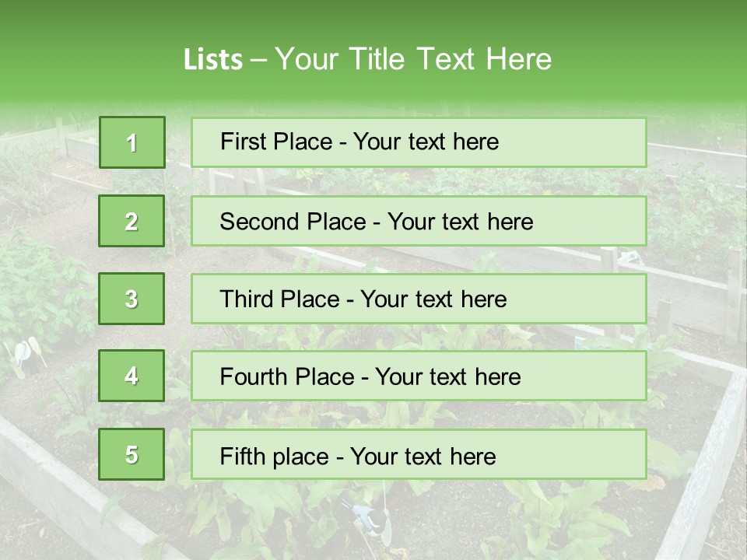This screenshot has height=560, width=747.
Task: Click the "First Place - Your text here" box
Action: 419,142
